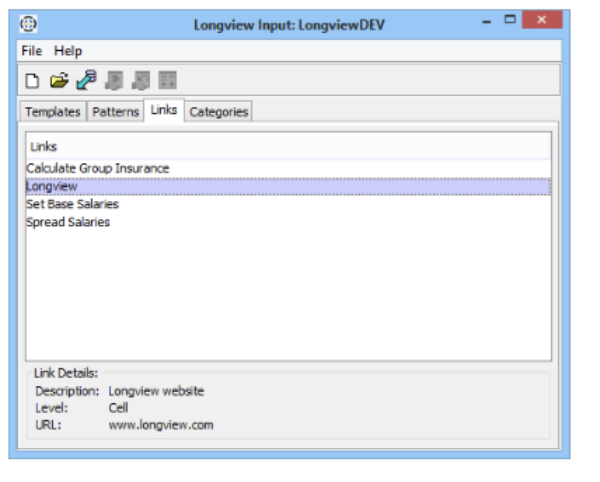Click the Longview app icon in title bar
The image size is (600, 482).
[x=29, y=24]
